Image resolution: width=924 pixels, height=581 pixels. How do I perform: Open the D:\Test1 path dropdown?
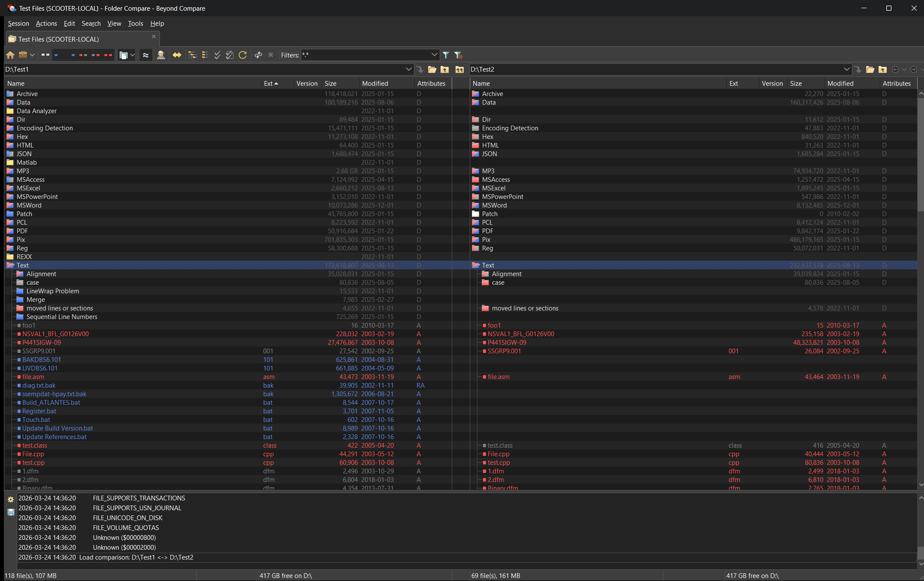[x=408, y=69]
